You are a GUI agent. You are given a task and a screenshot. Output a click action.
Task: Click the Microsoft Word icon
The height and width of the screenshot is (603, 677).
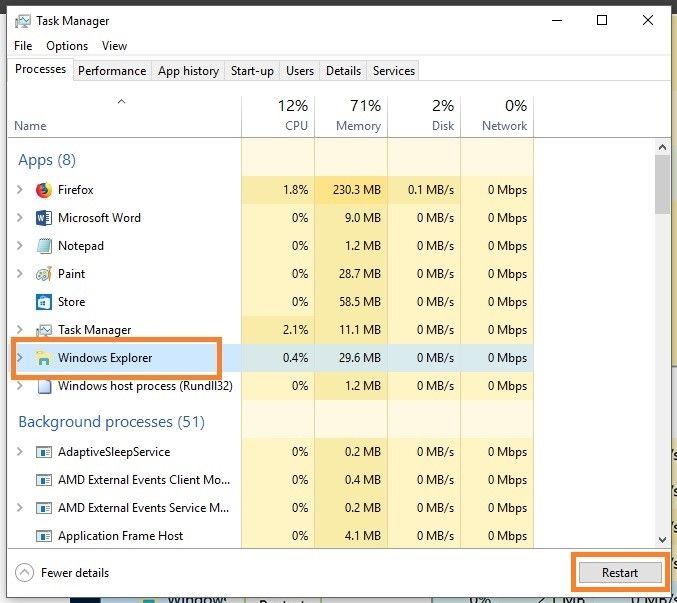pyautogui.click(x=44, y=218)
